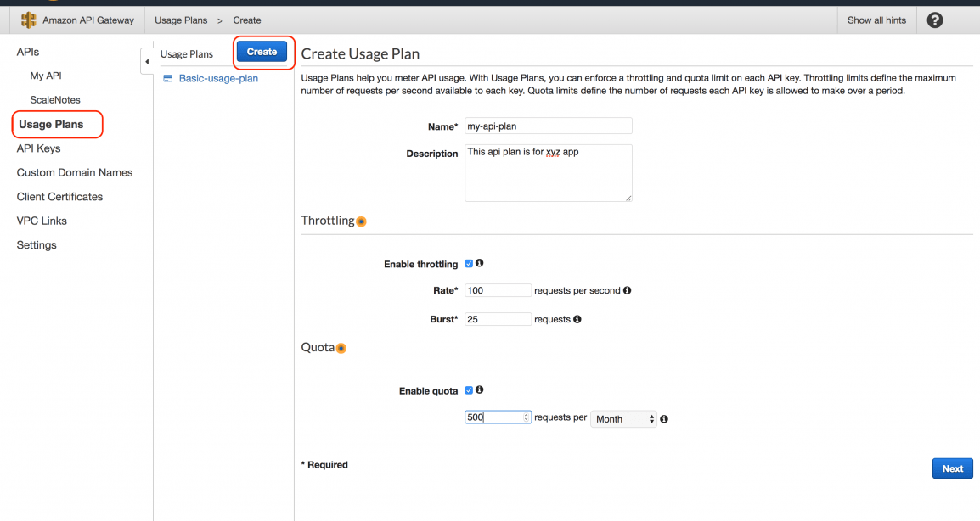Open the help question mark icon
Screen dimensions: 980x521
pos(934,20)
